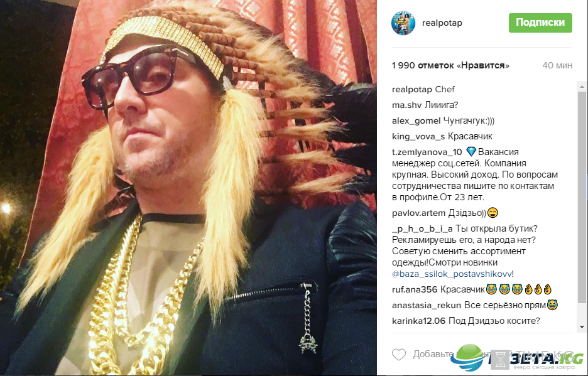
Task: Open the t.zemlyanova_10 commenter profile
Action: tap(427, 152)
